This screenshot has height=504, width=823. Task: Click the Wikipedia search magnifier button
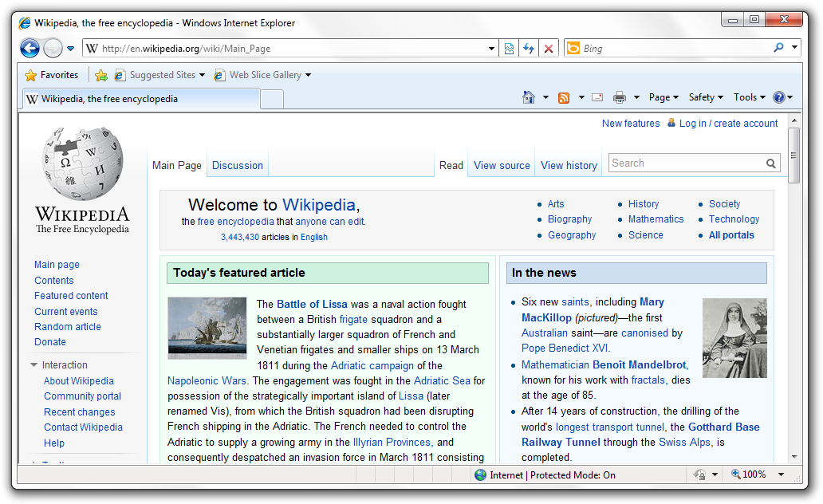(x=770, y=163)
